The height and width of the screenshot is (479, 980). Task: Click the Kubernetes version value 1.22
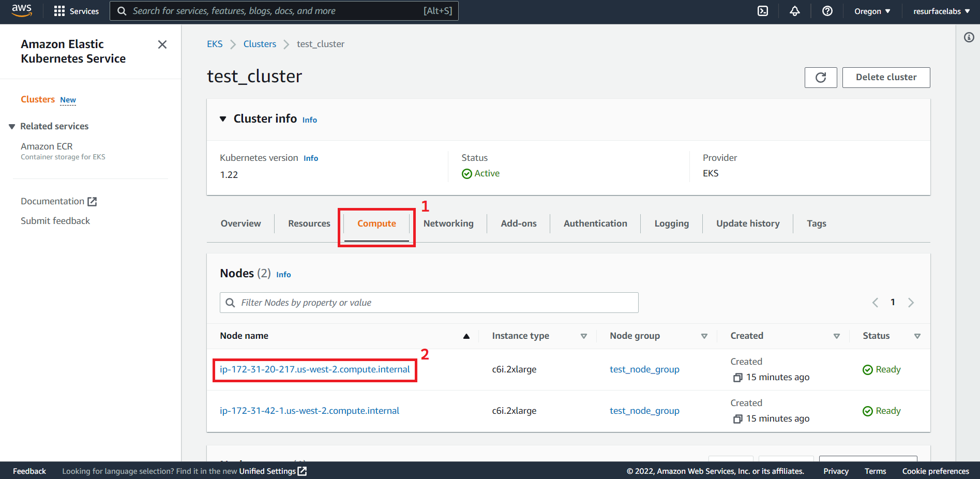(229, 175)
